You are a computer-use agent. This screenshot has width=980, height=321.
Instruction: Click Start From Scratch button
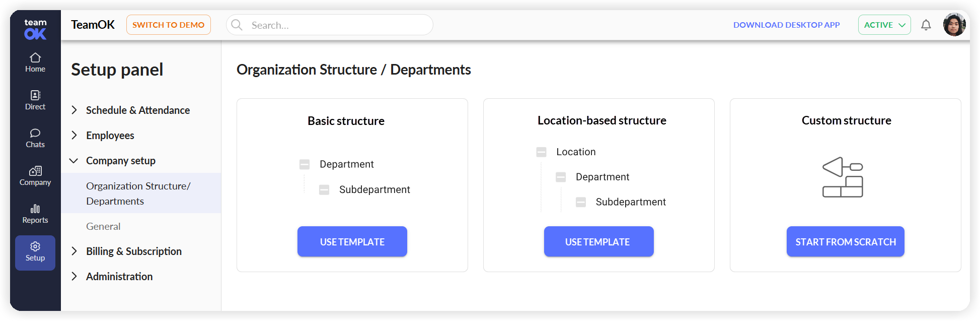846,241
